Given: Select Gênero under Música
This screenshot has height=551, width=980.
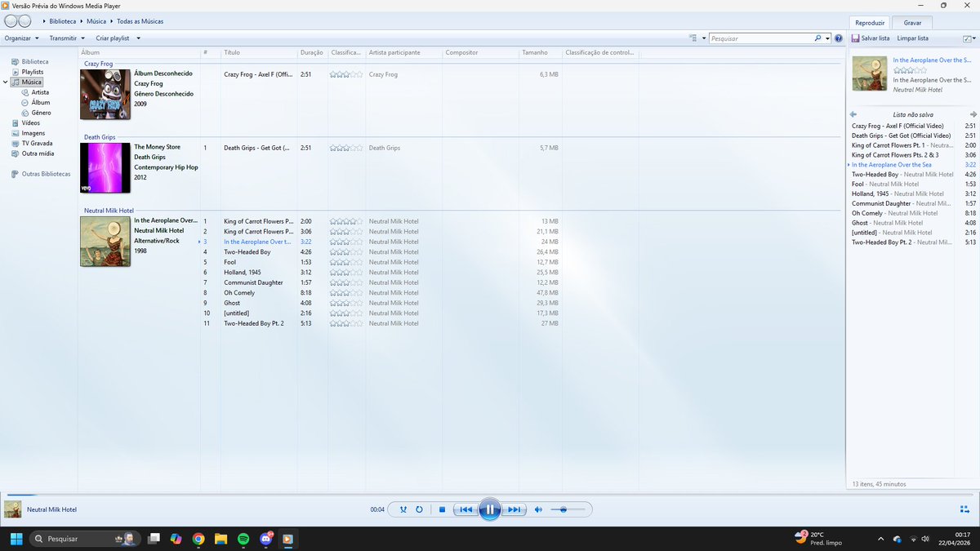Looking at the screenshot, I should [x=36, y=113].
